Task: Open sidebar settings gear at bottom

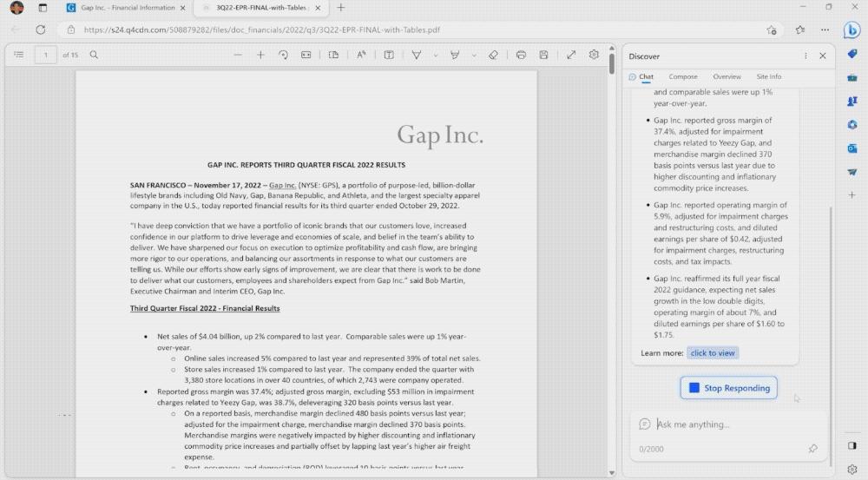Action: pos(852,469)
